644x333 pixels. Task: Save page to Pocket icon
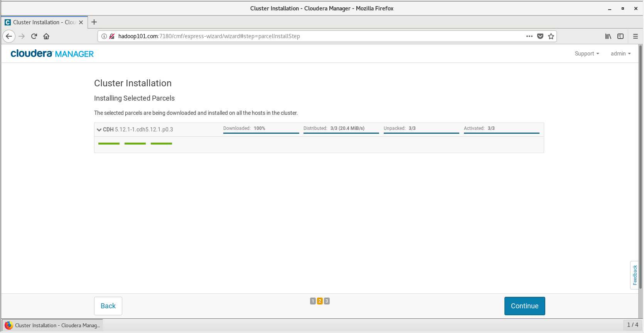coord(540,36)
